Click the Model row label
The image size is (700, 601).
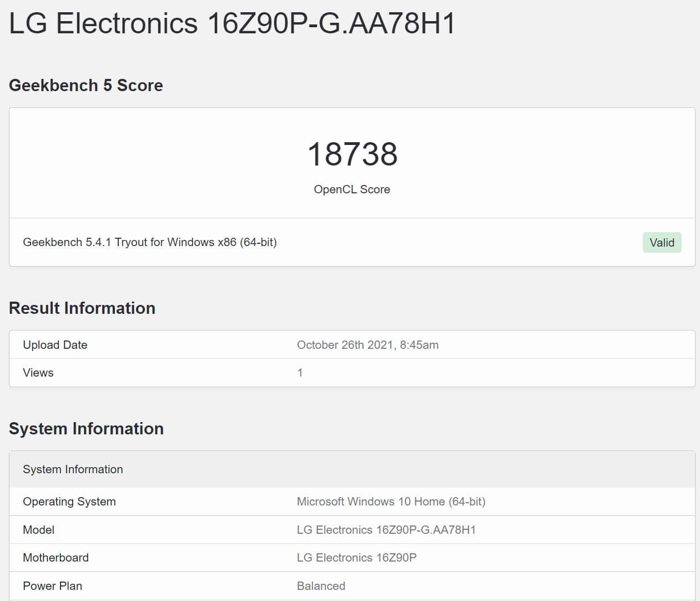coord(38,530)
